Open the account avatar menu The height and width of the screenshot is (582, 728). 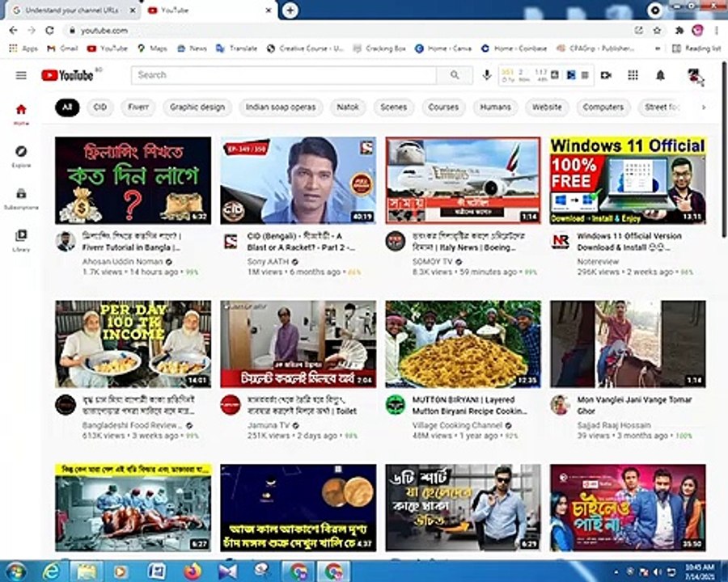pyautogui.click(x=694, y=75)
